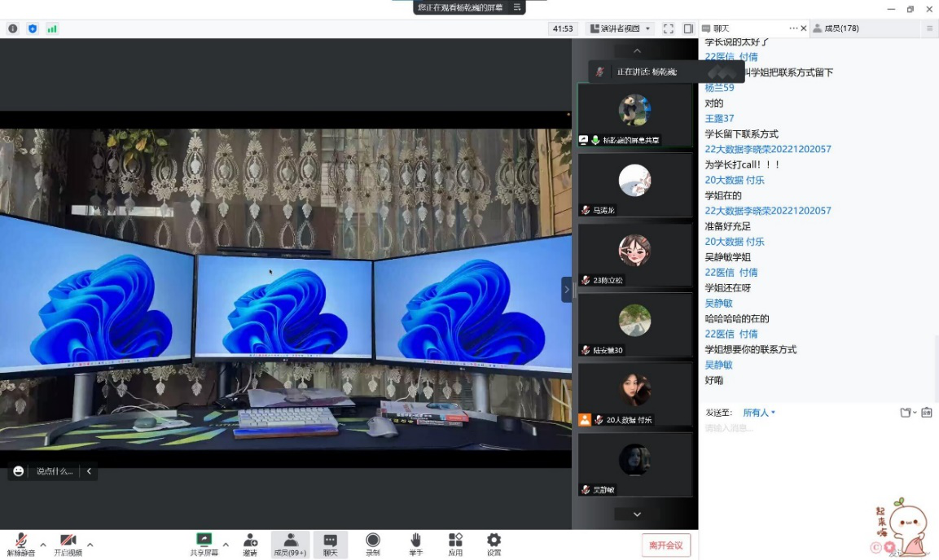Click the muted mic icon on 马涛龙 tile
The height and width of the screenshot is (560, 939).
point(585,211)
